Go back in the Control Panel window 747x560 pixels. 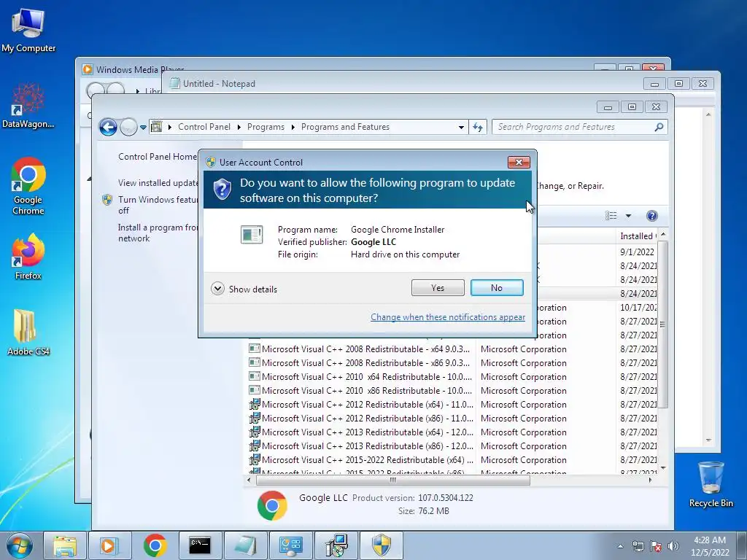[x=108, y=127]
